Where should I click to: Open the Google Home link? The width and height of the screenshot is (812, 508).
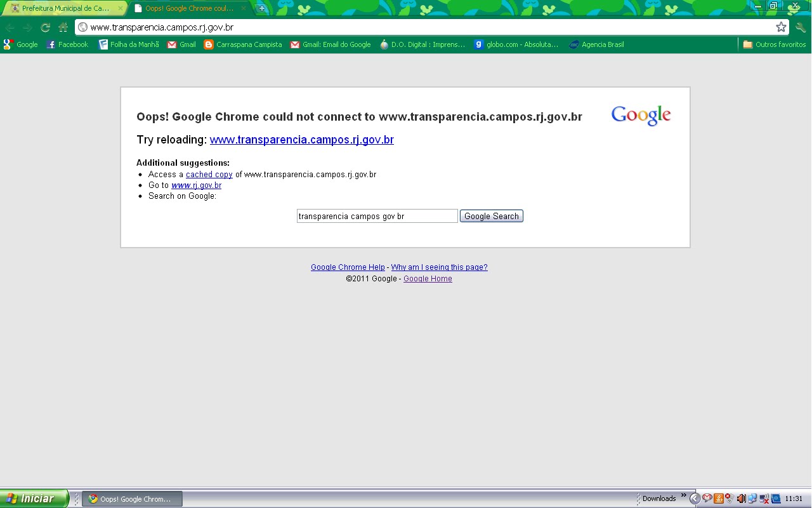[428, 279]
